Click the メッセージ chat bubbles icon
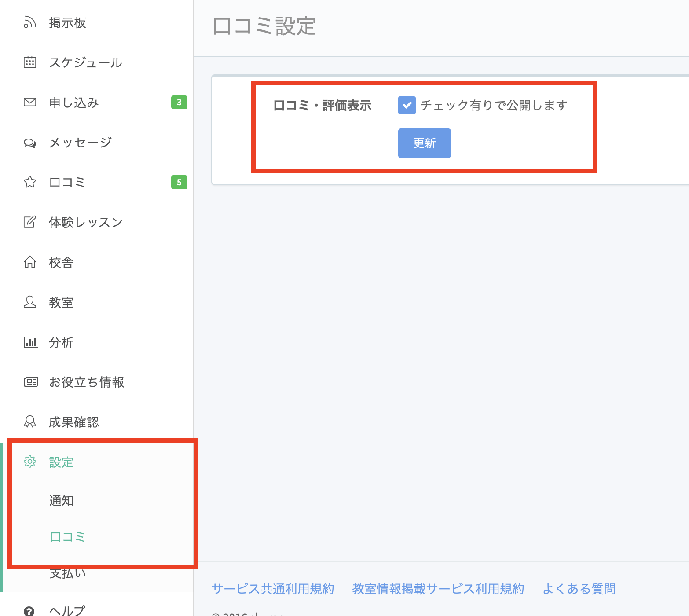This screenshot has height=616, width=689. pos(29,143)
